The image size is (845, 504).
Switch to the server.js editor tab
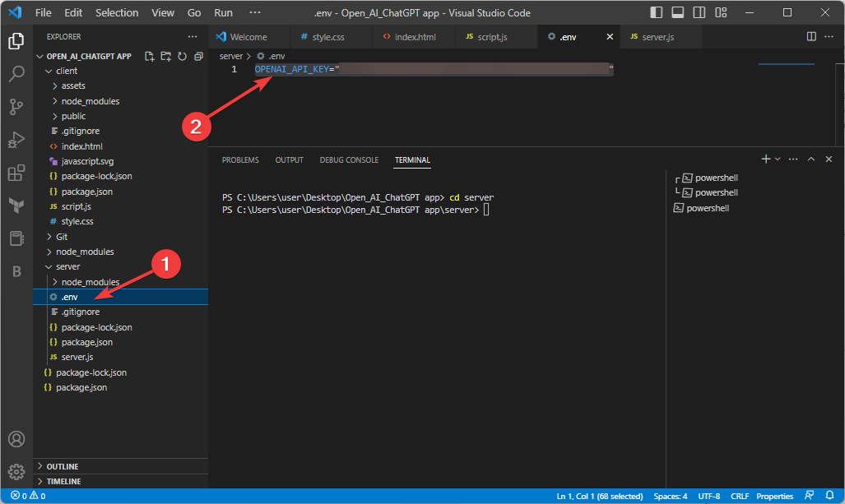658,37
